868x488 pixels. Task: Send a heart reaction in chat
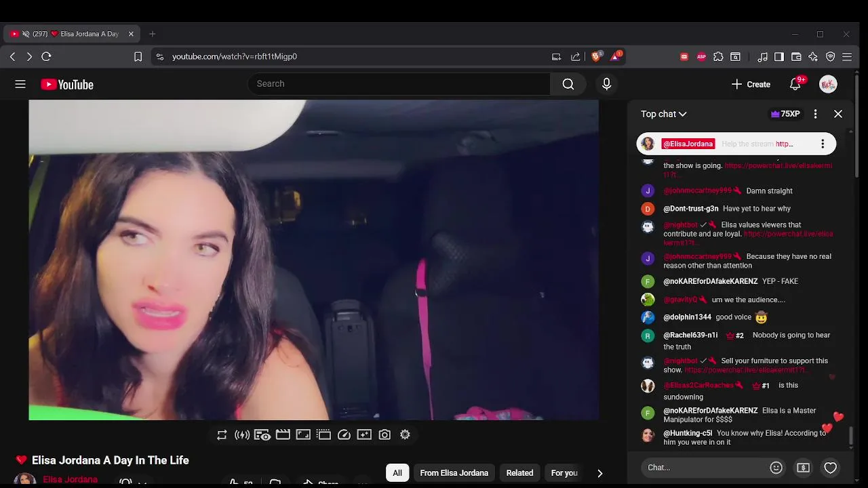[x=831, y=468]
